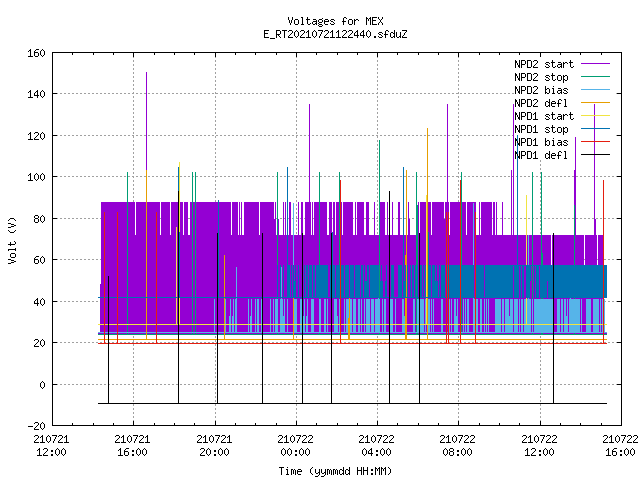Click the NPD2 start purple legend line
This screenshot has height=480, width=640.
click(595, 64)
